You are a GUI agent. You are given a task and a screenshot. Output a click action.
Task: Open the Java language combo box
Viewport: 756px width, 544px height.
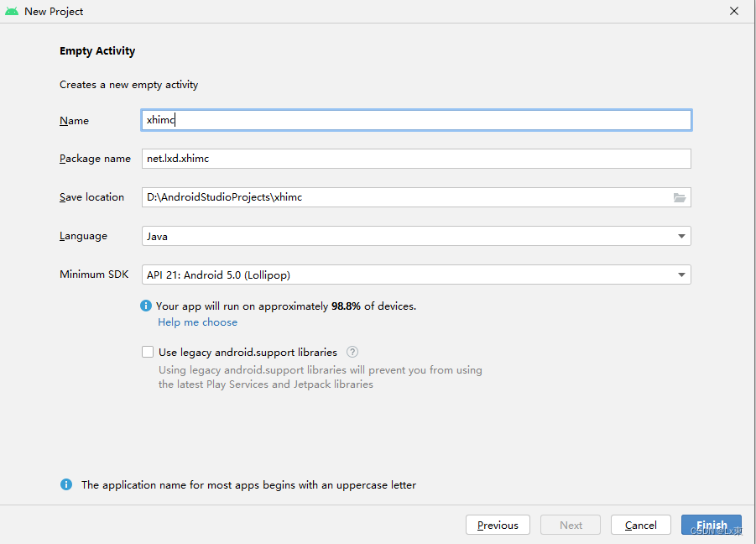(x=416, y=236)
